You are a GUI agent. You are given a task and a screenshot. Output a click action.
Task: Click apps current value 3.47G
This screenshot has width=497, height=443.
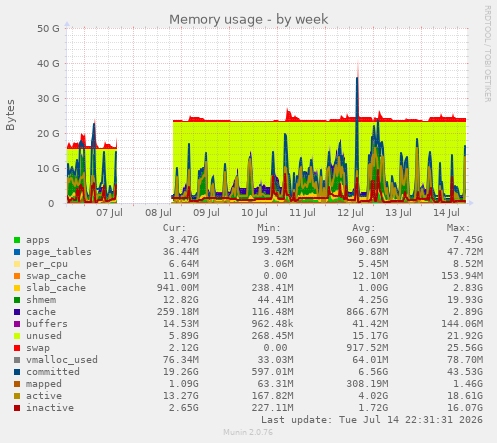(x=184, y=240)
